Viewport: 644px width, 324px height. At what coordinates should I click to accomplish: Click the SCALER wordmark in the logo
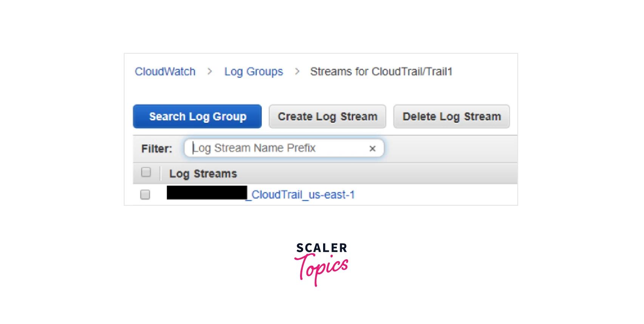coord(322,248)
